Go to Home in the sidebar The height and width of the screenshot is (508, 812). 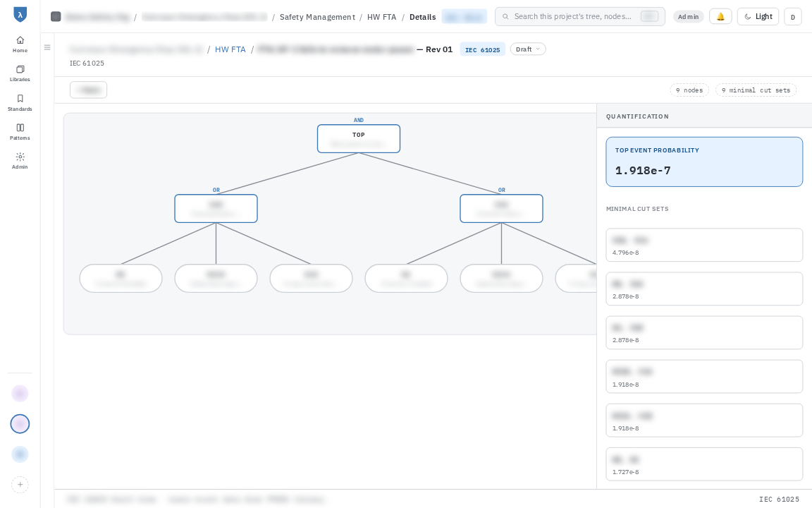[x=20, y=44]
